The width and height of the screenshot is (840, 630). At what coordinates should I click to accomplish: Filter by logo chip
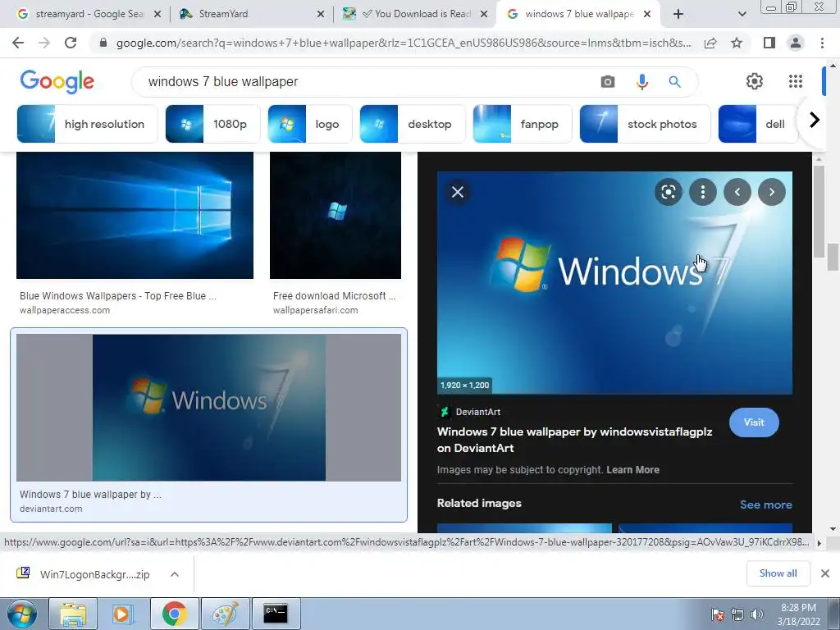pyautogui.click(x=309, y=124)
